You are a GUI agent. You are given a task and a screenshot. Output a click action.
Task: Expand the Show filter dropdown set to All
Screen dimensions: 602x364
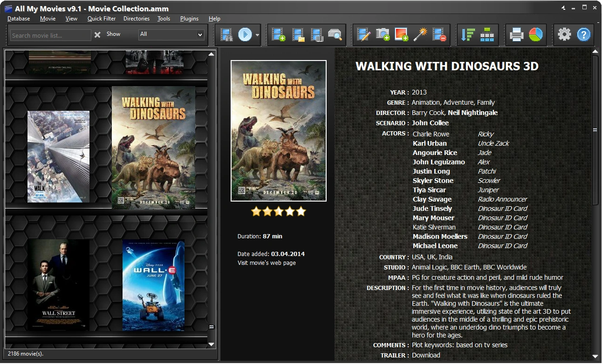(171, 34)
